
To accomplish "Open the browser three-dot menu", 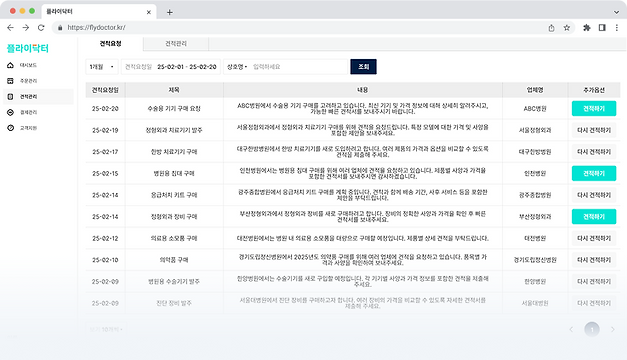I will point(617,28).
